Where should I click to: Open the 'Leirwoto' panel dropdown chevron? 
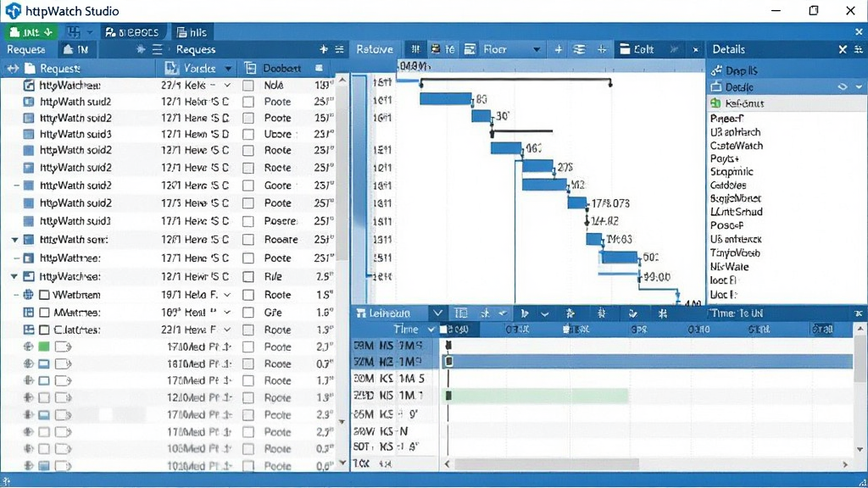(437, 313)
